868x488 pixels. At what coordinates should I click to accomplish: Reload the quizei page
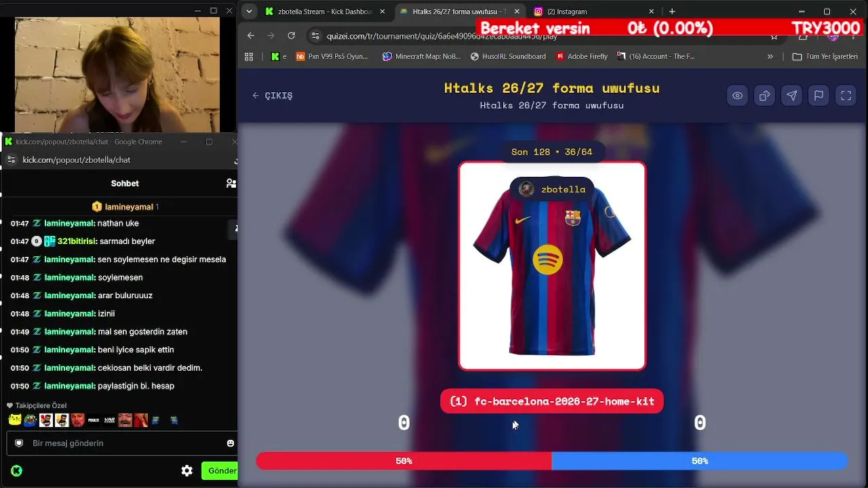292,36
